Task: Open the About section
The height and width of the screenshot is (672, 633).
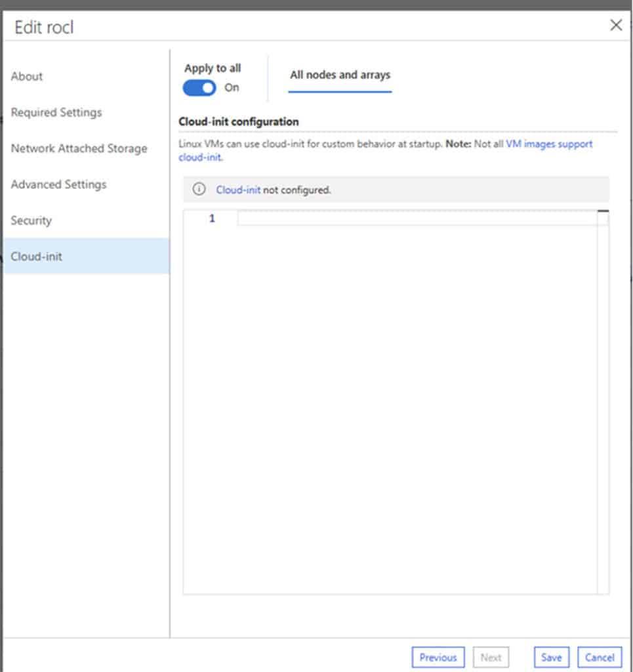Action: coord(27,76)
